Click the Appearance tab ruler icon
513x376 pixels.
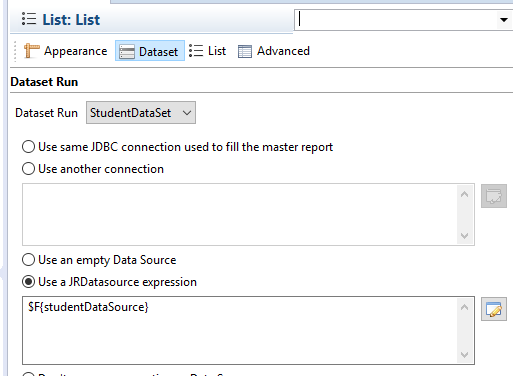click(x=31, y=51)
